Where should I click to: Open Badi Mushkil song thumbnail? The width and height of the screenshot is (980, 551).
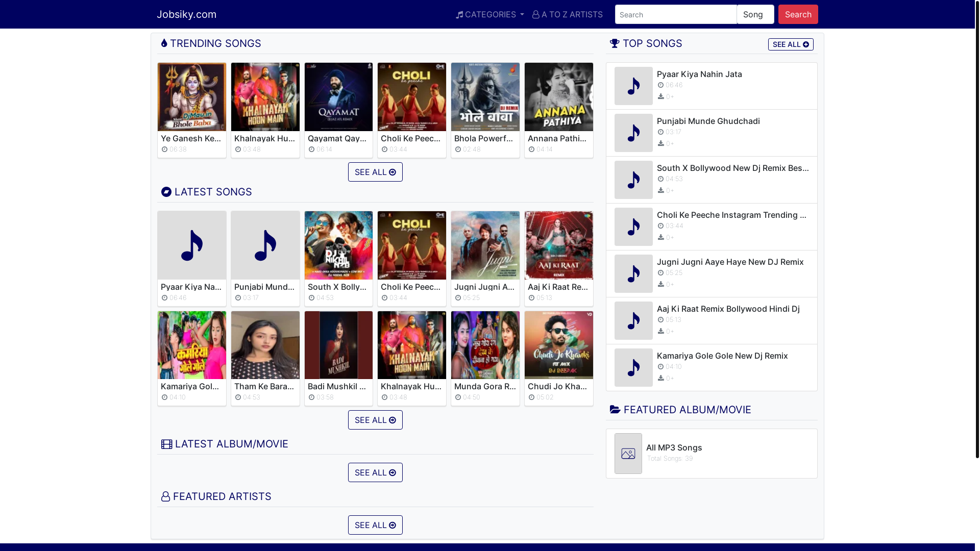click(338, 345)
